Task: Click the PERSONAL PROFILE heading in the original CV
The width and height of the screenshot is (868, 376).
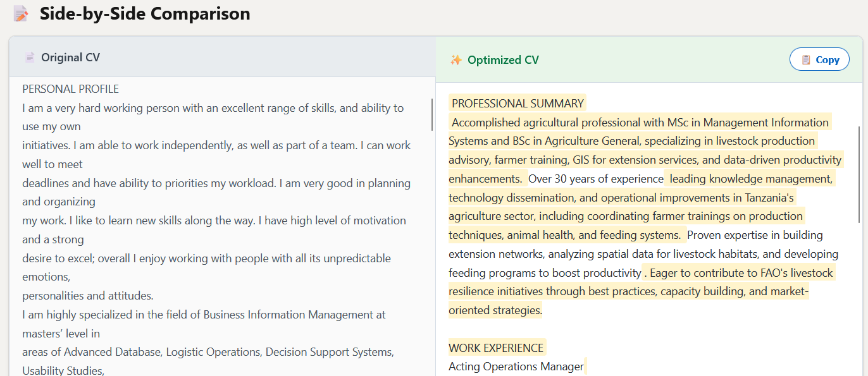Action: [70, 88]
